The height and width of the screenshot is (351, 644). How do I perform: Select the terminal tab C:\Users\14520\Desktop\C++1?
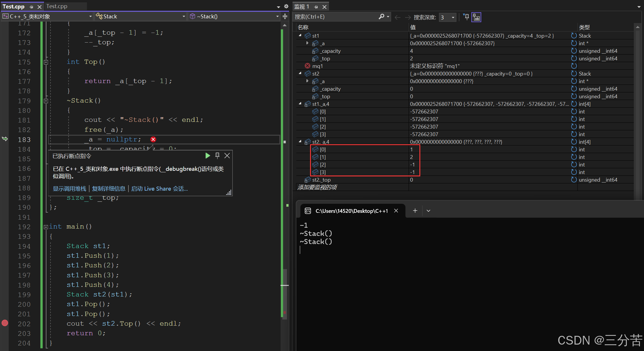(351, 211)
